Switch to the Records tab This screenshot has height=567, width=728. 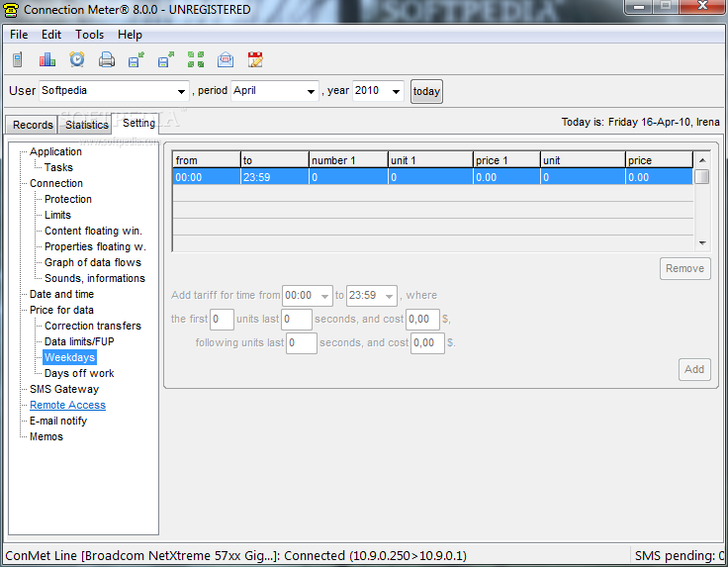[33, 125]
